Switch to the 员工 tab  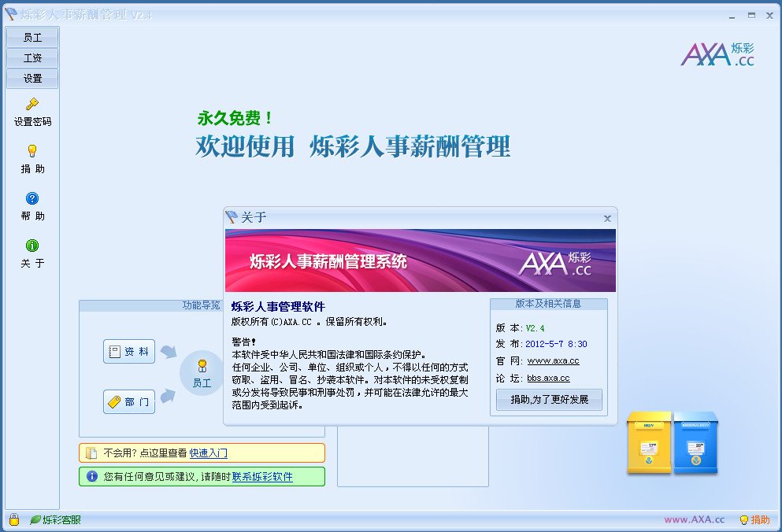click(32, 37)
